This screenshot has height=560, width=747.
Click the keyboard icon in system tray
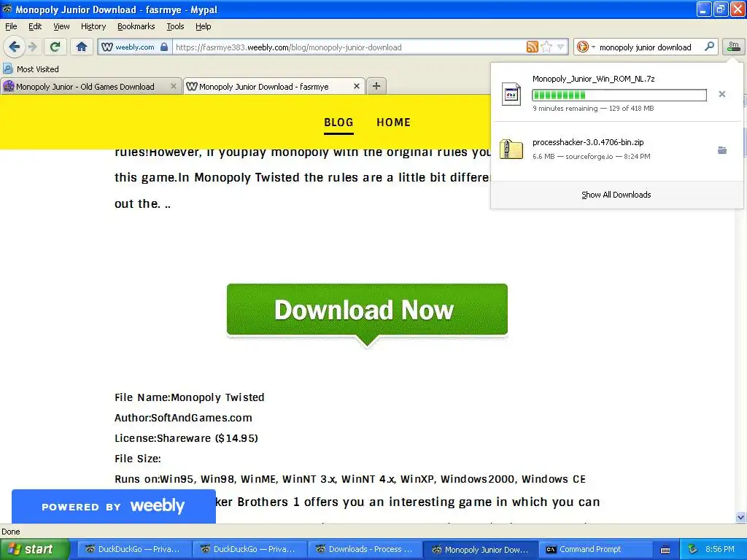pos(665,550)
